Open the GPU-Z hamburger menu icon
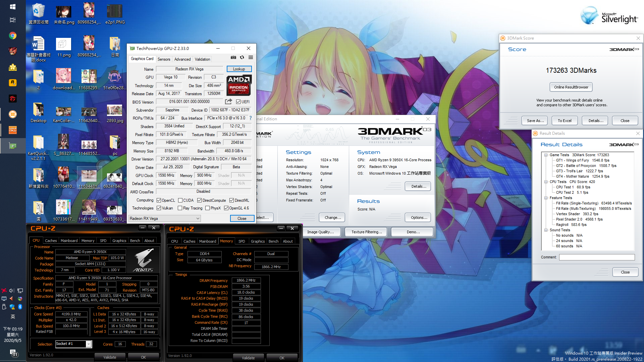Viewport: 644px width, 362px height. (x=251, y=58)
